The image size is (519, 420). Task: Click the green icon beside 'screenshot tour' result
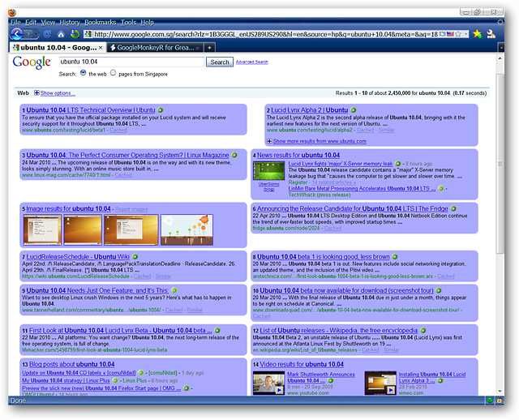[x=439, y=290]
